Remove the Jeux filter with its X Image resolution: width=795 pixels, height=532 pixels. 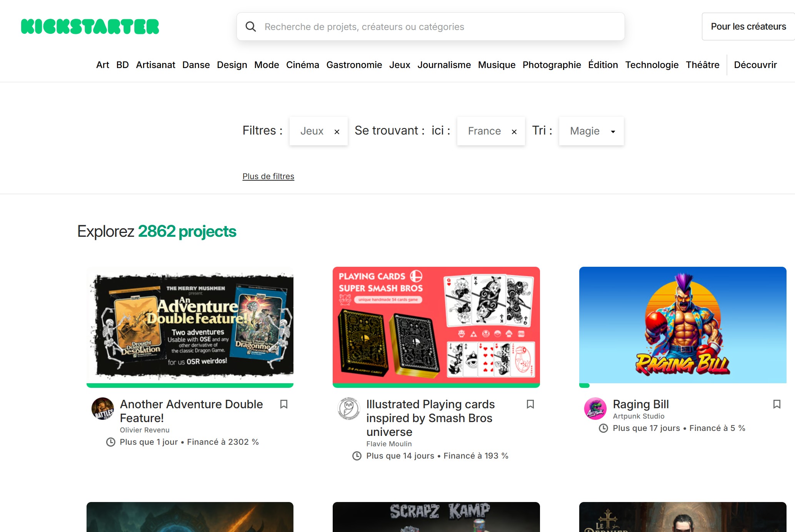[337, 132]
